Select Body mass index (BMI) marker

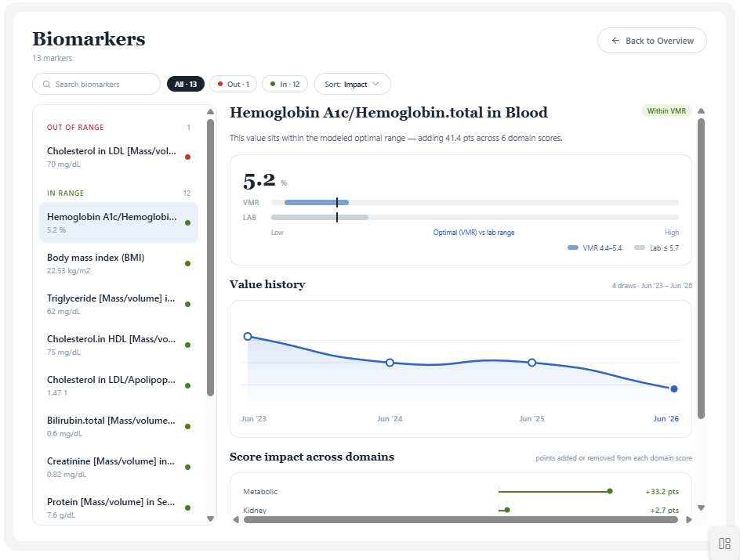(118, 263)
